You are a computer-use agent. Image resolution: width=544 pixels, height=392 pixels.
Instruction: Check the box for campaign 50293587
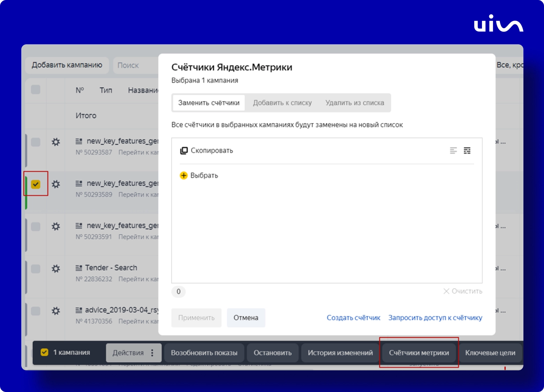(x=36, y=142)
